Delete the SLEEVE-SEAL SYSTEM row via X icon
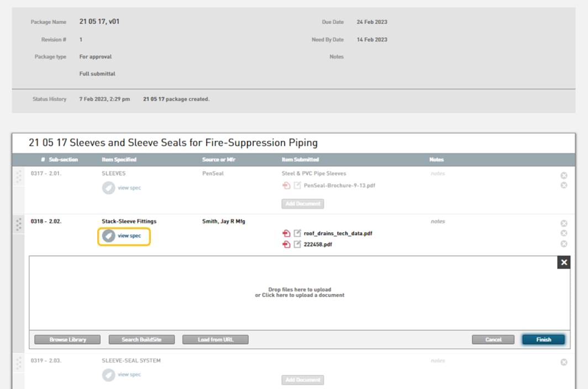This screenshot has width=588, height=389. pyautogui.click(x=564, y=362)
